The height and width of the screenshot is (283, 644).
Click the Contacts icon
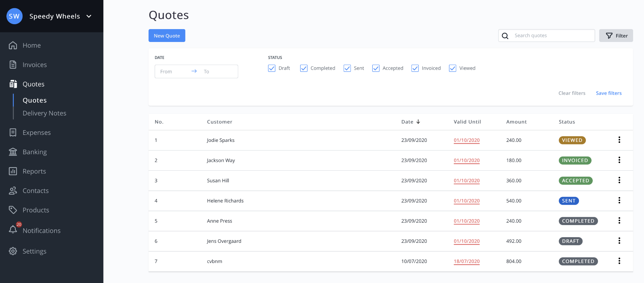click(x=13, y=190)
